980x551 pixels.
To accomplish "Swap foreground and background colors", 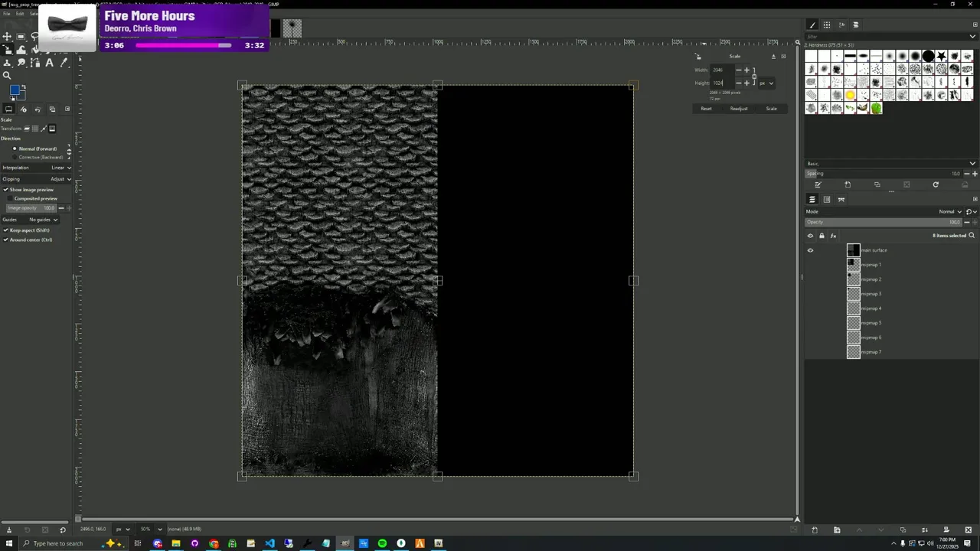I will click(x=23, y=87).
